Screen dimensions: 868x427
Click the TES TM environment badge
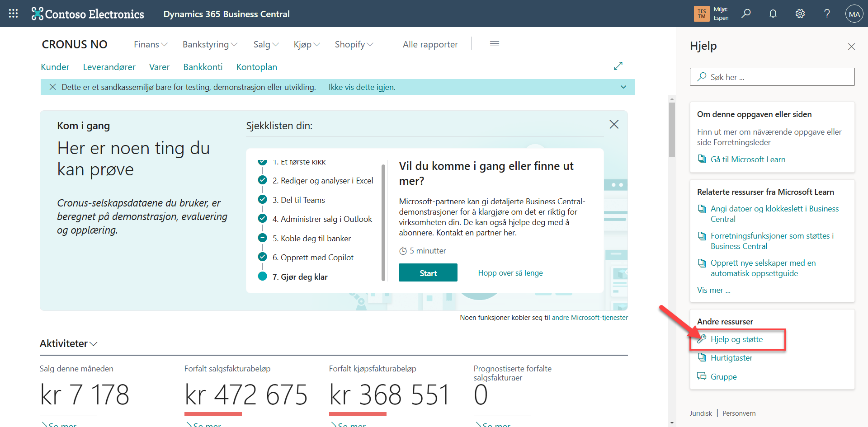(x=702, y=14)
